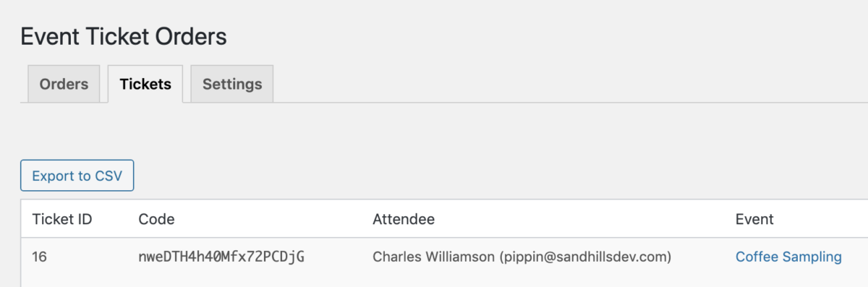Click the Event Ticket Orders page heading
Viewport: 868px width, 287px height.
[124, 36]
